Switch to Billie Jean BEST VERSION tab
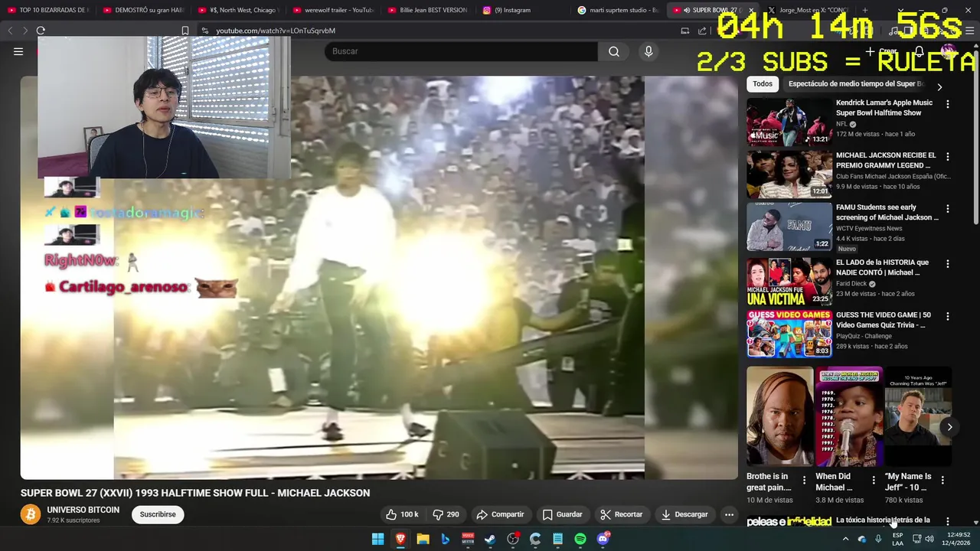 [427, 10]
